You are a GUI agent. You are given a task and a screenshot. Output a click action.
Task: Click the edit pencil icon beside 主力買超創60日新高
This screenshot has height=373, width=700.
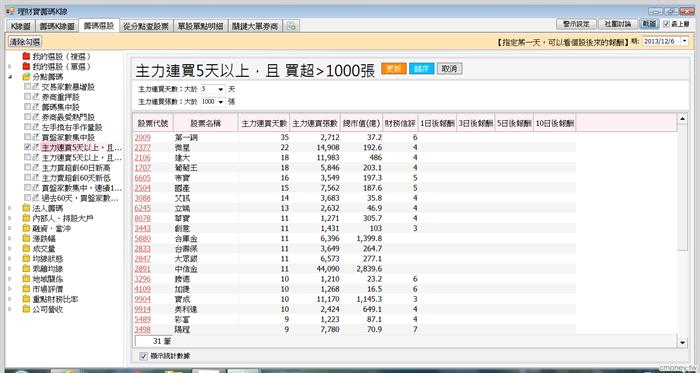coord(36,167)
